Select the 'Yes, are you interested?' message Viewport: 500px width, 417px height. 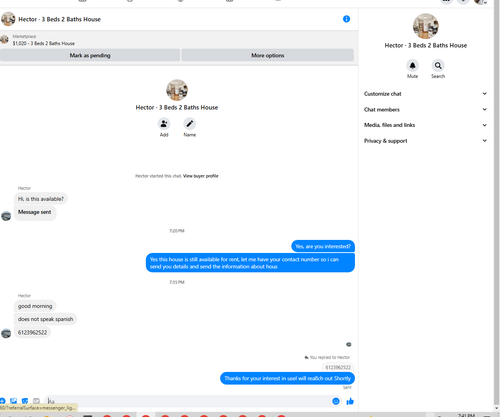pos(323,246)
